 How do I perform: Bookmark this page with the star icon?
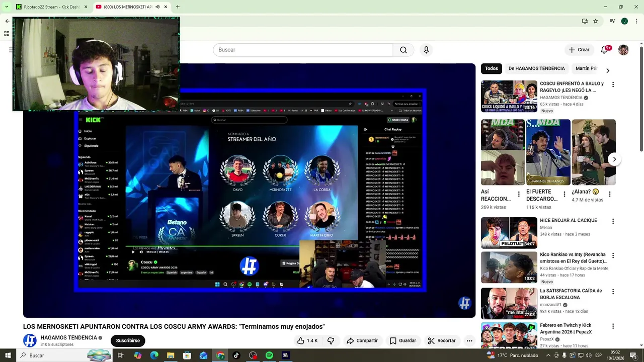596,21
